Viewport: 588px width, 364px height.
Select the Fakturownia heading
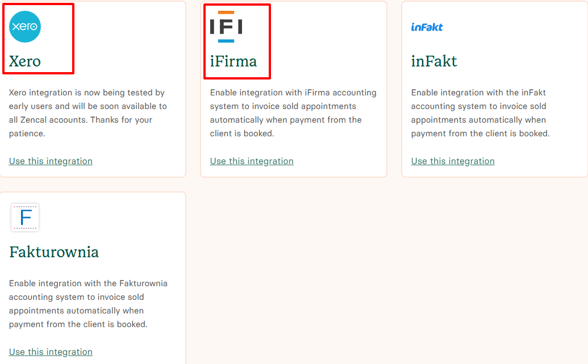point(54,252)
